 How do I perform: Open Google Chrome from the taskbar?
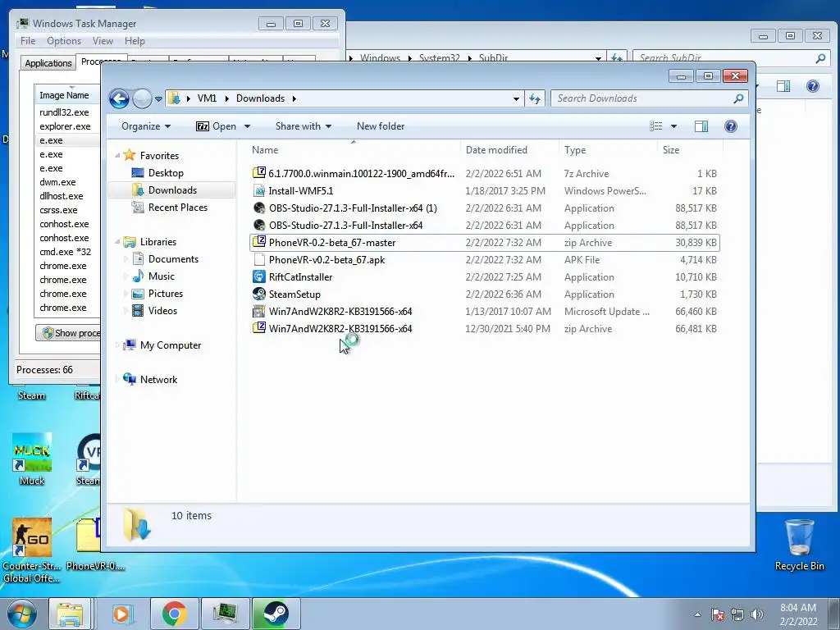pyautogui.click(x=174, y=614)
